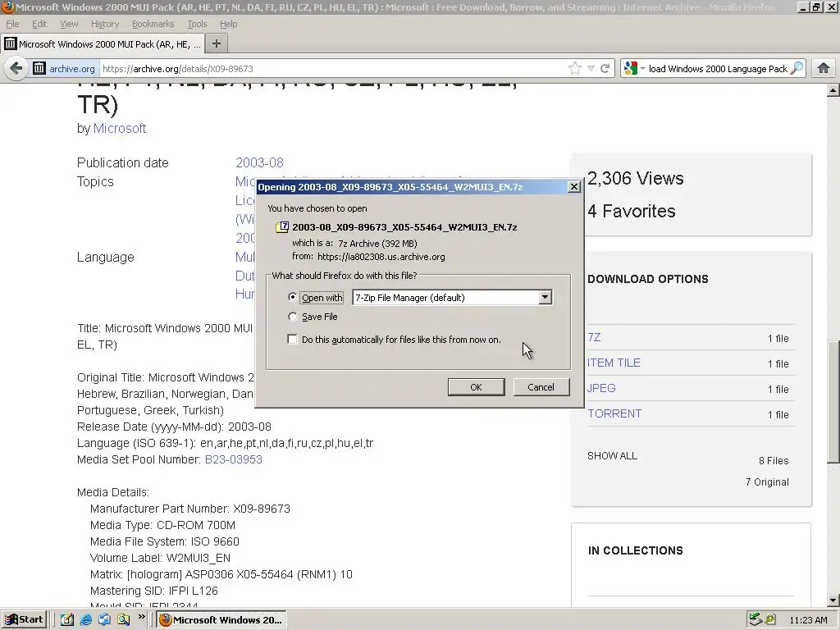Screen dimensions: 840x630
Task: Select the TORRENT download option
Action: (614, 413)
